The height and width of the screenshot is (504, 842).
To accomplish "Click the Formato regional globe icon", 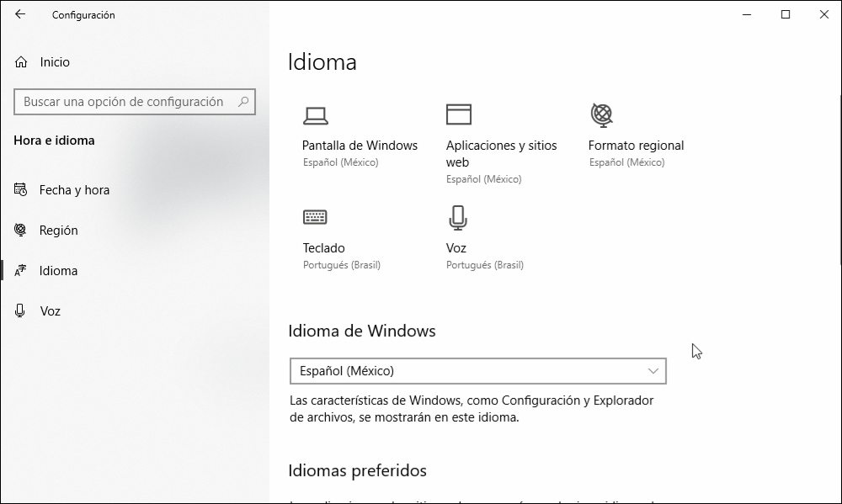I will pyautogui.click(x=601, y=115).
